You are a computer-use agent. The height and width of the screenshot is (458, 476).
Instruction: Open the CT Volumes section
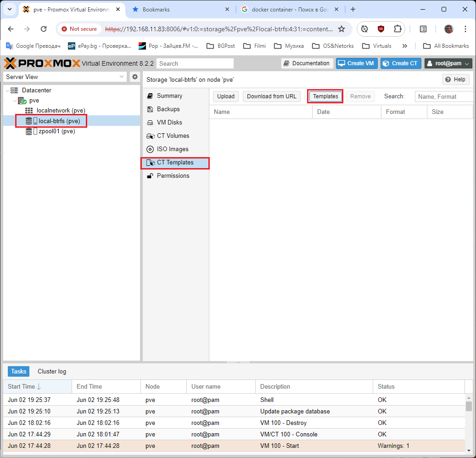click(x=176, y=136)
